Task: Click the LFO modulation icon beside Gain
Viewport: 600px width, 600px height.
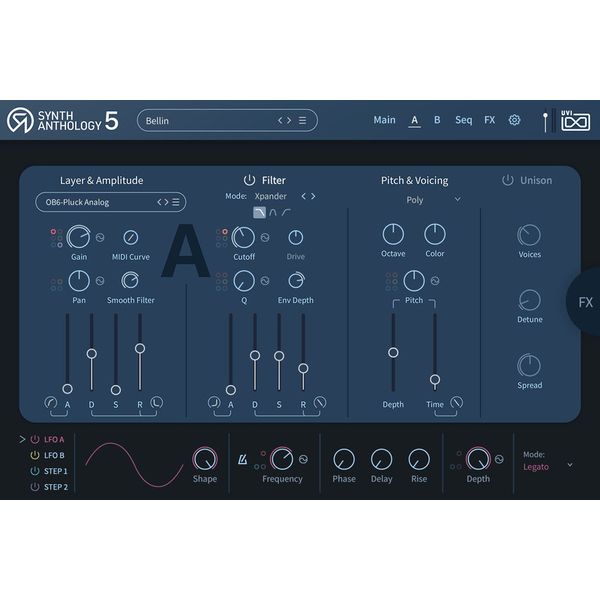Action: coord(100,238)
